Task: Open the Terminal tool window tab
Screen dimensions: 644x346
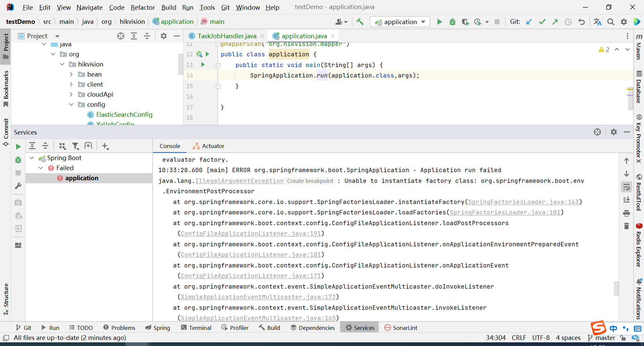Action: [196, 328]
